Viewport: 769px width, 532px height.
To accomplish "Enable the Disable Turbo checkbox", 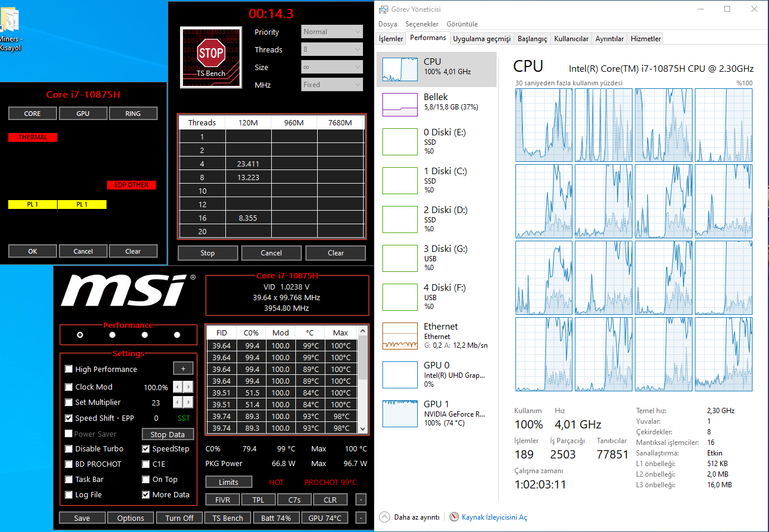I will pos(69,448).
